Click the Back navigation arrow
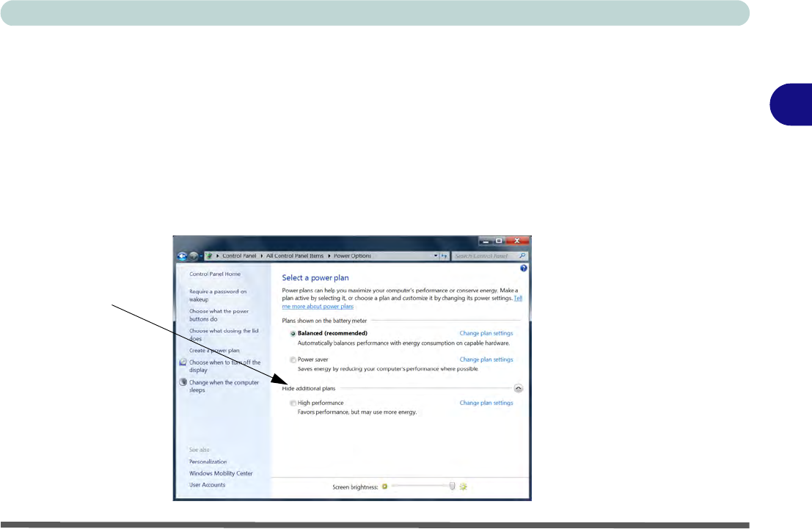The image size is (812, 529). (x=183, y=256)
